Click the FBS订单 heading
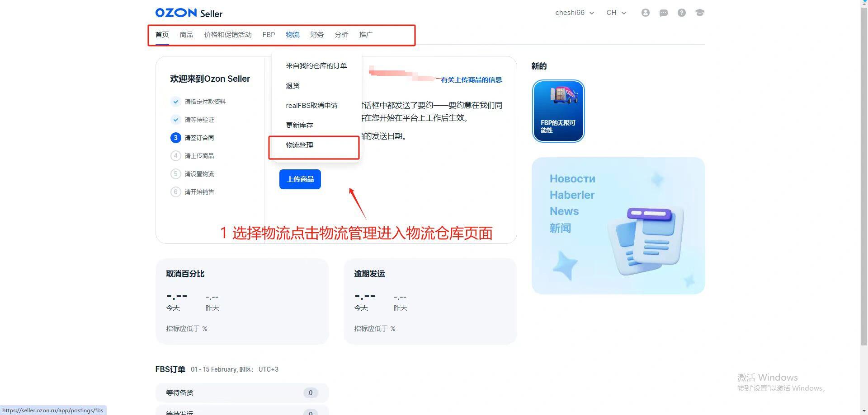The width and height of the screenshot is (868, 415). tap(170, 369)
